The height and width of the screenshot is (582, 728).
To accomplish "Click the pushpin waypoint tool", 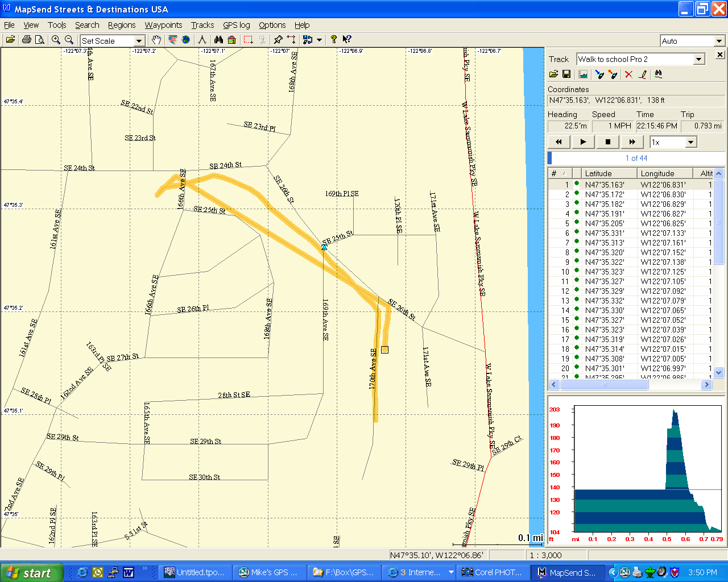I will [278, 40].
